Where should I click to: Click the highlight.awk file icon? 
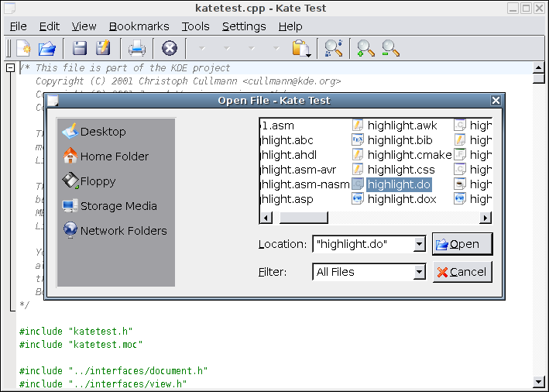pos(358,126)
